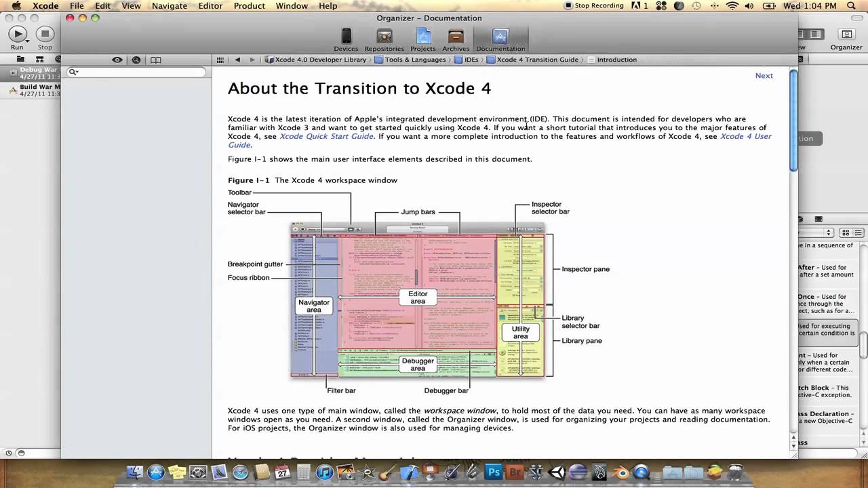The image size is (868, 488).
Task: Open the Devices section in Organizer toolbar
Action: (346, 40)
